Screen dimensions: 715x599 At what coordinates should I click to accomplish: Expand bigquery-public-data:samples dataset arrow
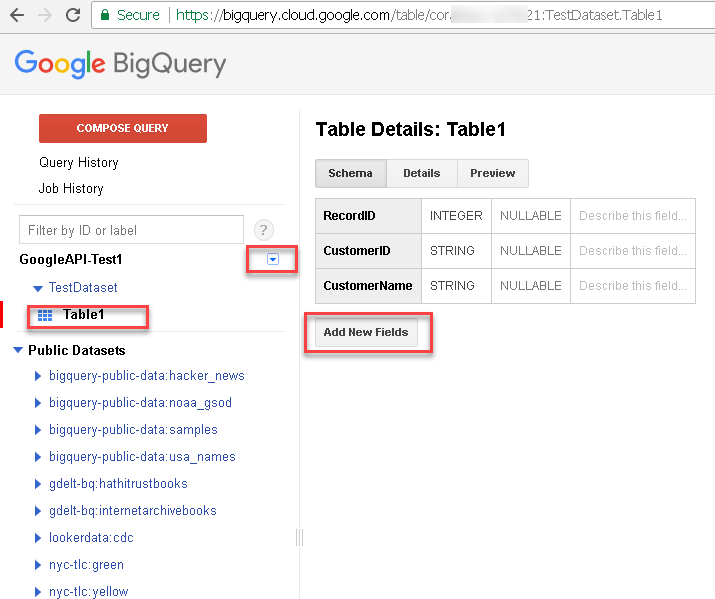point(38,430)
